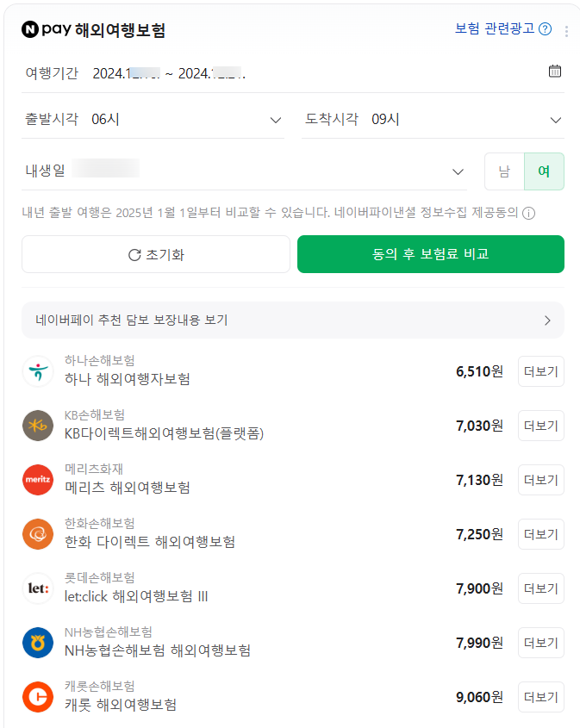Open the 도착시각 09시 dropdown

coord(433,120)
